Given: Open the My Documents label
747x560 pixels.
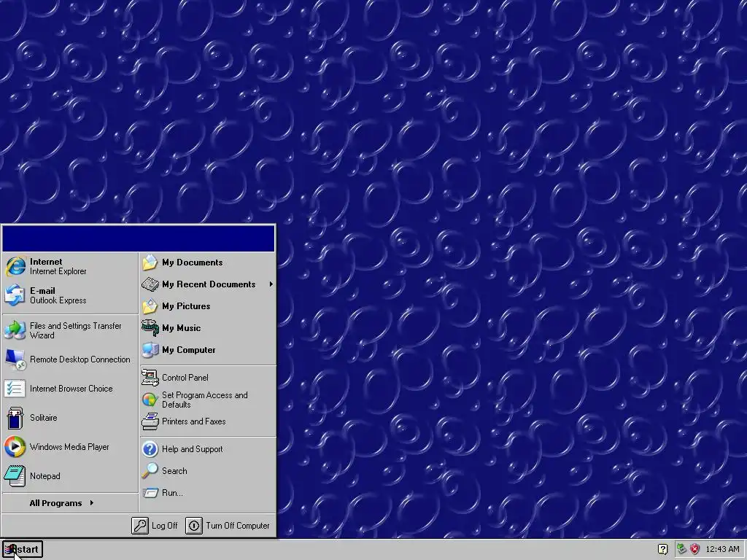Looking at the screenshot, I should click(x=192, y=262).
